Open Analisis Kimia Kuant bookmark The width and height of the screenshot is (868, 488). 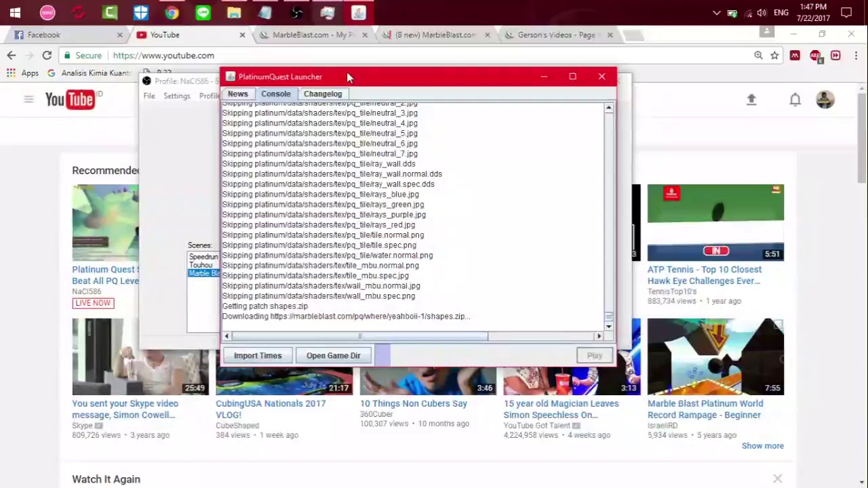coord(88,73)
